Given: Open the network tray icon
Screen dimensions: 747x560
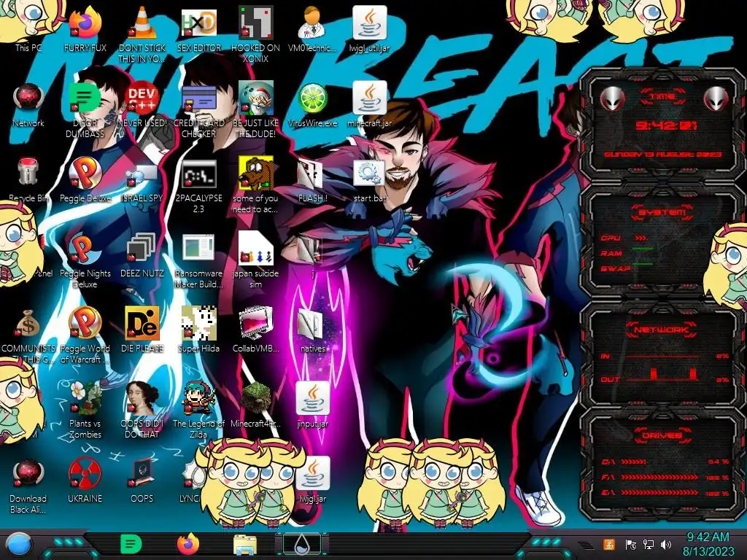Looking at the screenshot, I should pos(649,544).
